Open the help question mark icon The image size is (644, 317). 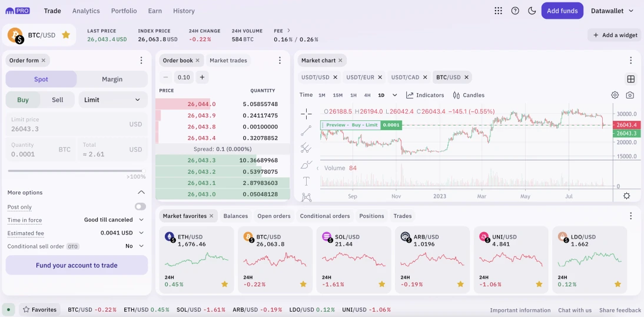coord(515,11)
